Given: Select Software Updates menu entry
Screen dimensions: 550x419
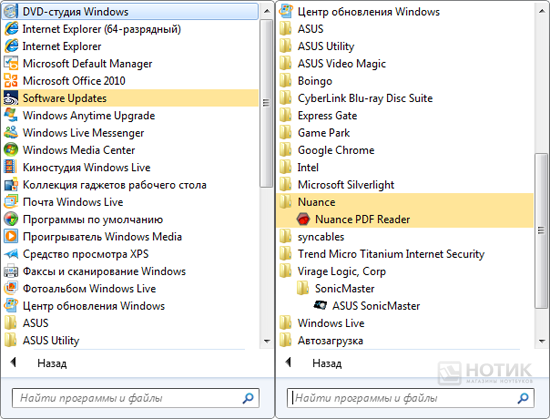Looking at the screenshot, I should tap(130, 98).
